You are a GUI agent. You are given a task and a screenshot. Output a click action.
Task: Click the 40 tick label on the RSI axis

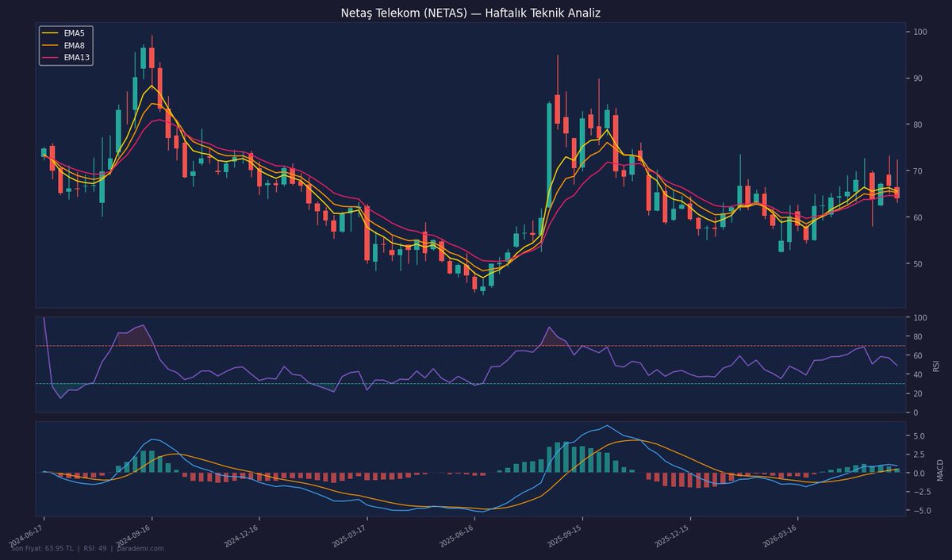click(918, 374)
